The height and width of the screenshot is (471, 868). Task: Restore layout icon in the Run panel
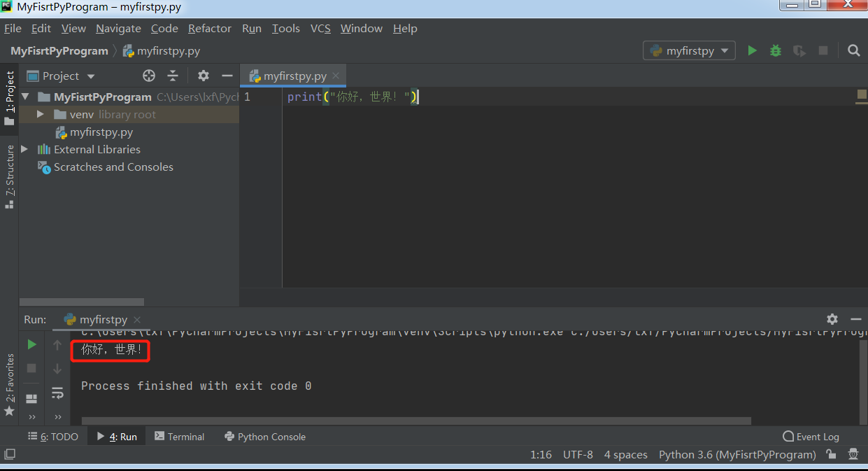(31, 398)
